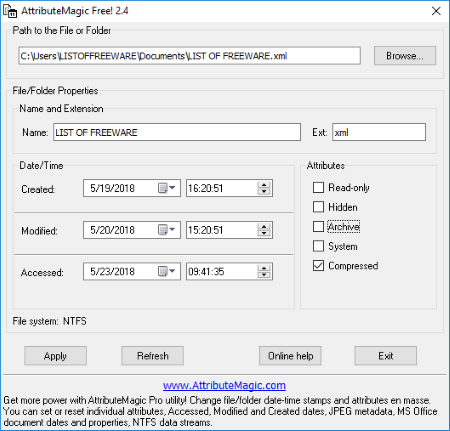Image resolution: width=450 pixels, height=431 pixels.
Task: Open the Modified date calendar dropdown
Action: pos(167,230)
